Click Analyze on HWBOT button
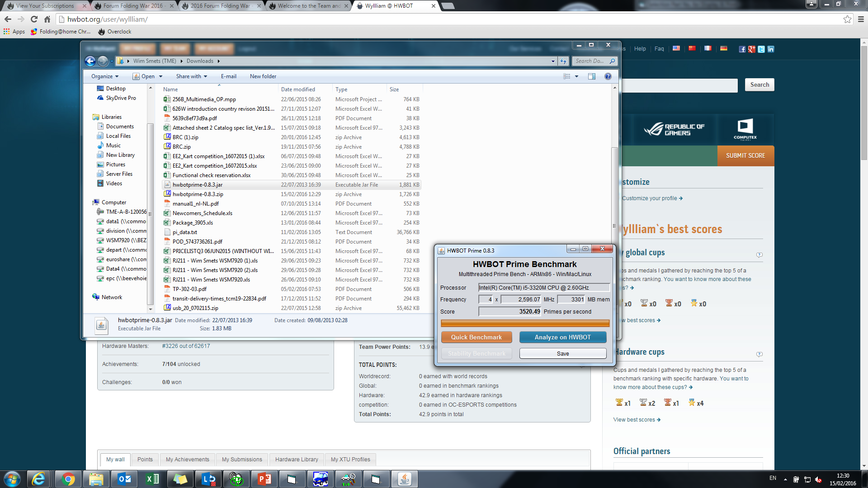868x488 pixels. 563,337
